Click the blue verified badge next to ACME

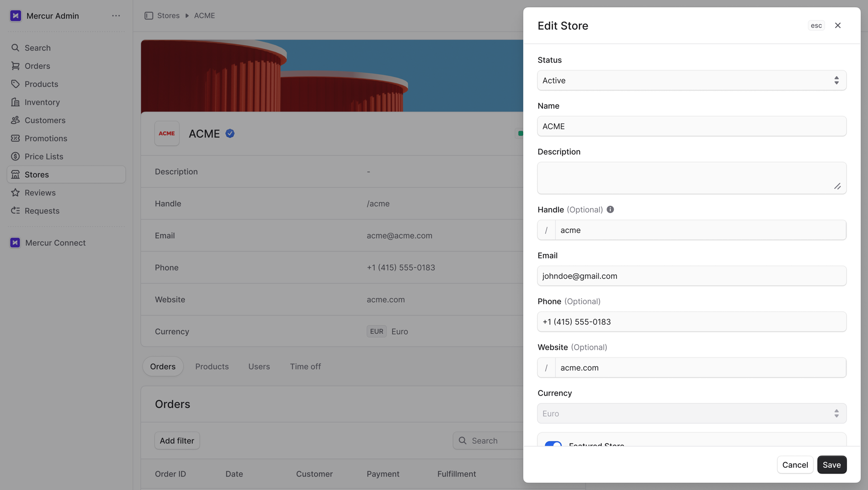[x=230, y=133]
